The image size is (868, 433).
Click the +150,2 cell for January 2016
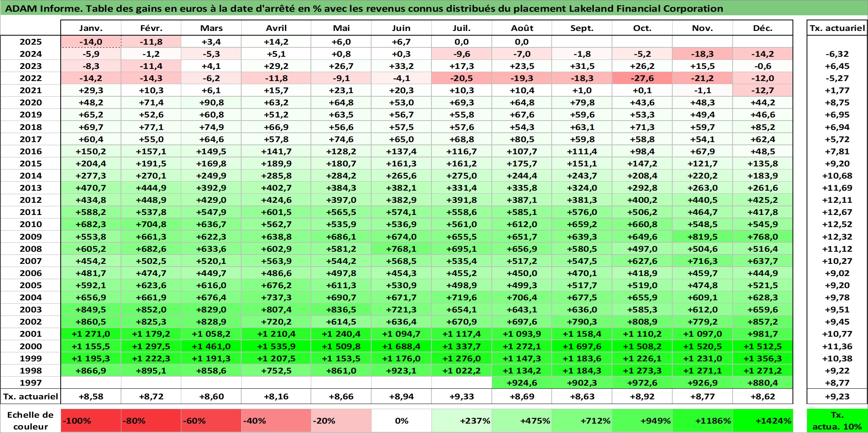91,152
